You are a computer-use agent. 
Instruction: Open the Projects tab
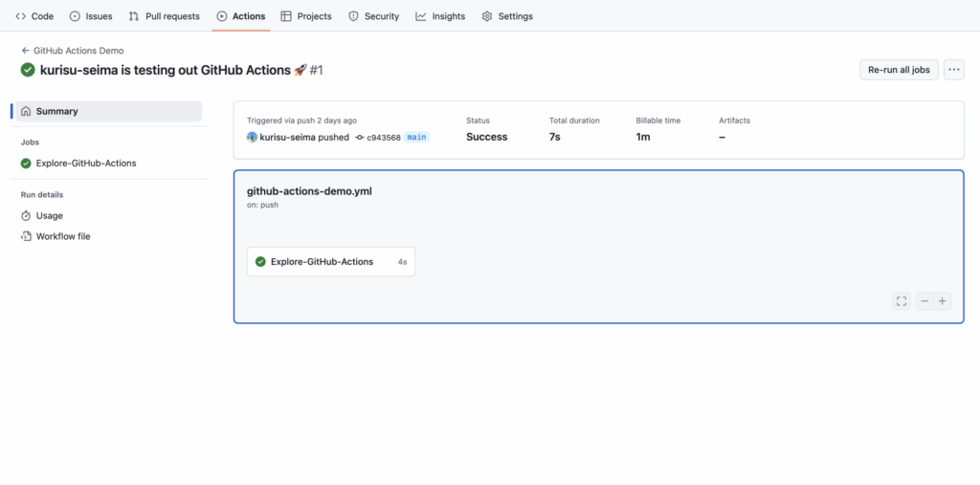click(x=306, y=16)
